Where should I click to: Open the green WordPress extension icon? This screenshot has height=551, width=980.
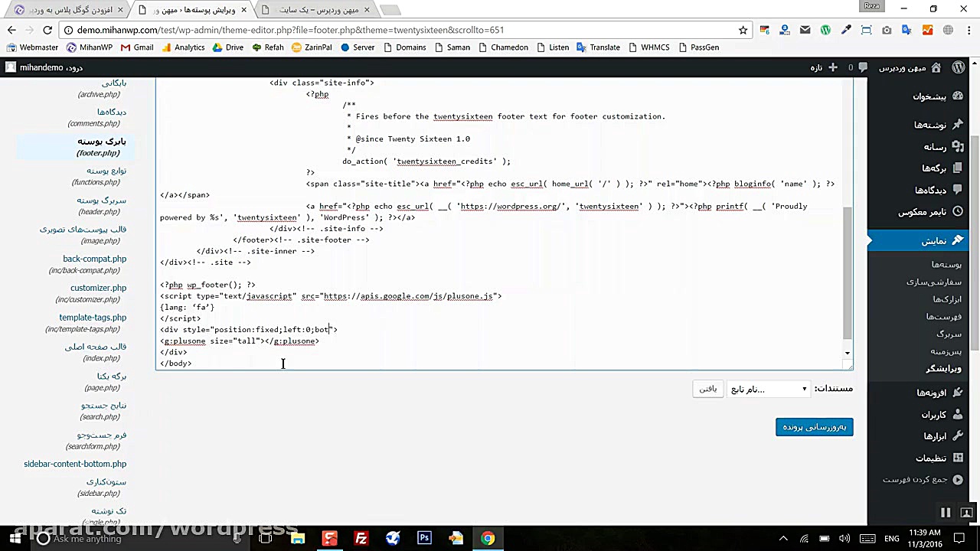(x=825, y=30)
